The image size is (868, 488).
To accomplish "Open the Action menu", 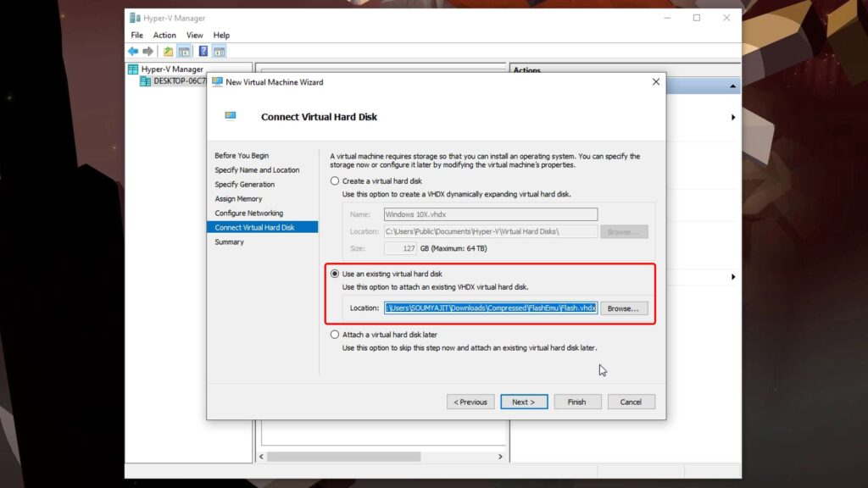I will coord(164,35).
